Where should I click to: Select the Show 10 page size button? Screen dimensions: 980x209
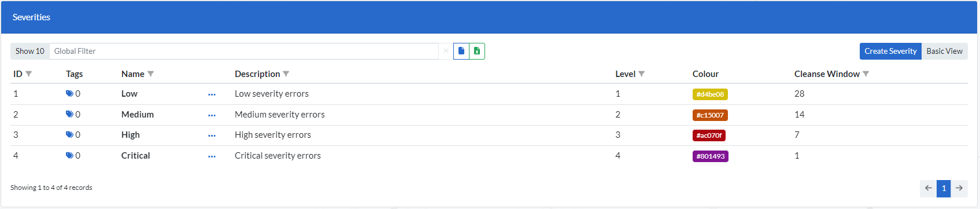tap(30, 51)
